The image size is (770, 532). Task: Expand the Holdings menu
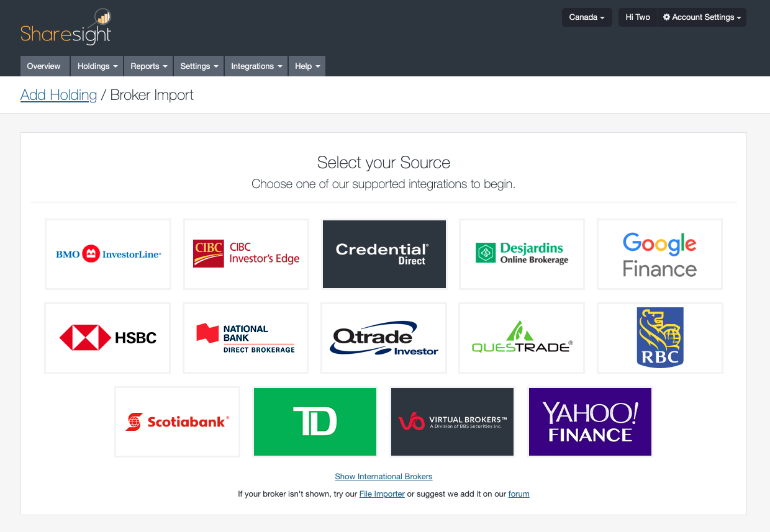97,66
